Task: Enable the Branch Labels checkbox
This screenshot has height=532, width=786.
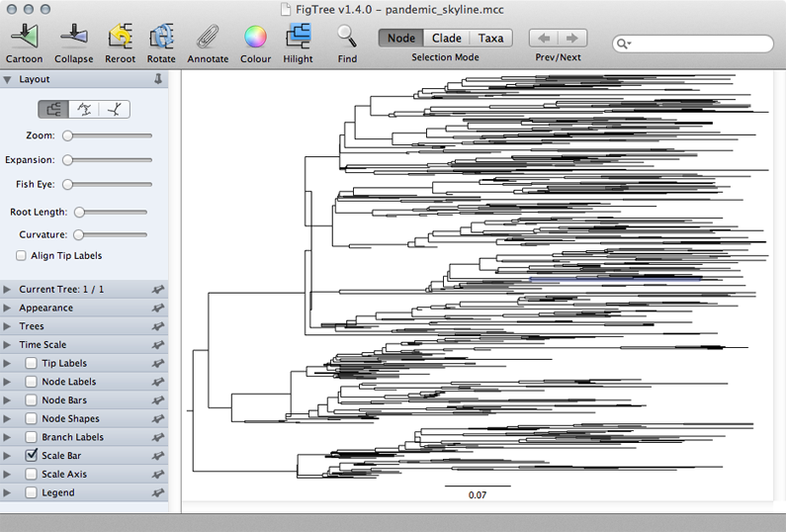Action: 31,437
